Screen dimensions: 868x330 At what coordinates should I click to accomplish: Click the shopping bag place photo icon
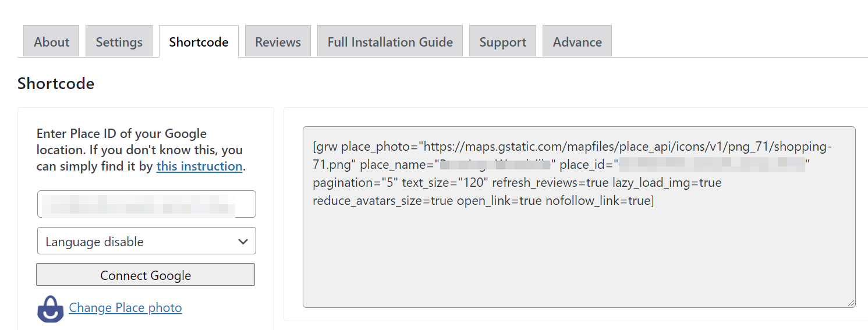pos(51,308)
